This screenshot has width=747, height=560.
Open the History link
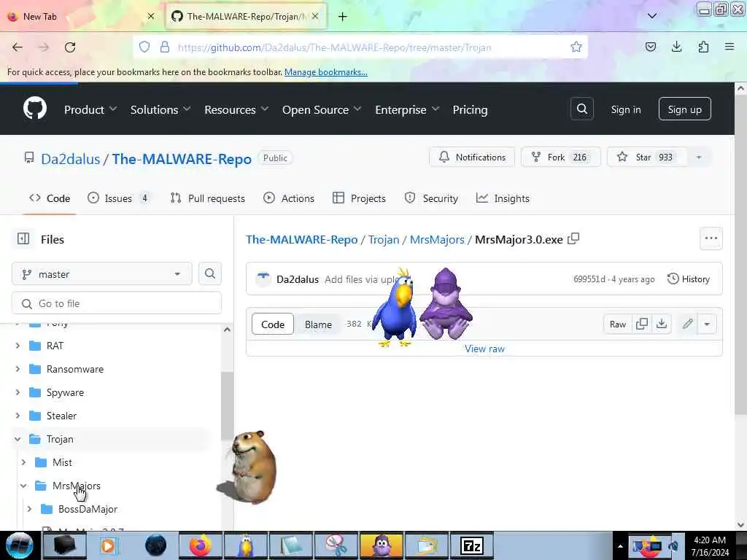pyautogui.click(x=689, y=279)
